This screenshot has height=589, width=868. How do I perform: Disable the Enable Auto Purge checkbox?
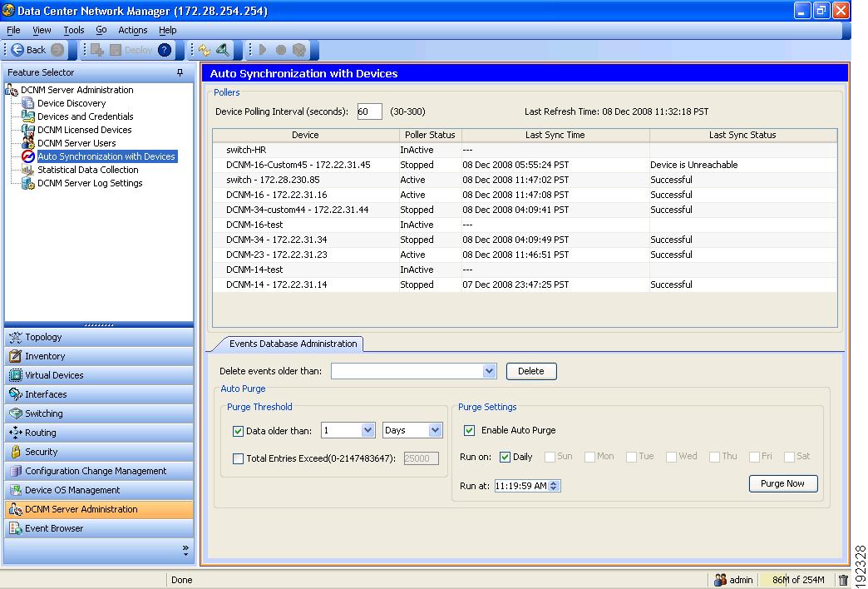tap(471, 429)
